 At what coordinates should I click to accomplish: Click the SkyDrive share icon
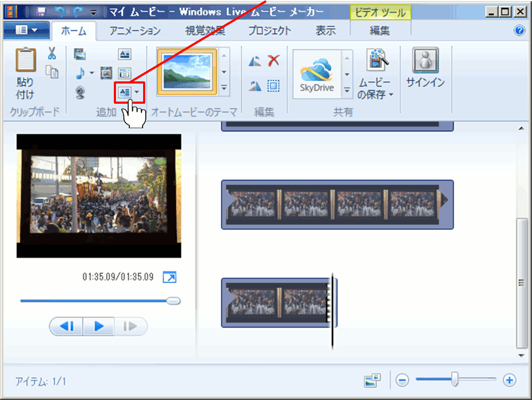[317, 74]
